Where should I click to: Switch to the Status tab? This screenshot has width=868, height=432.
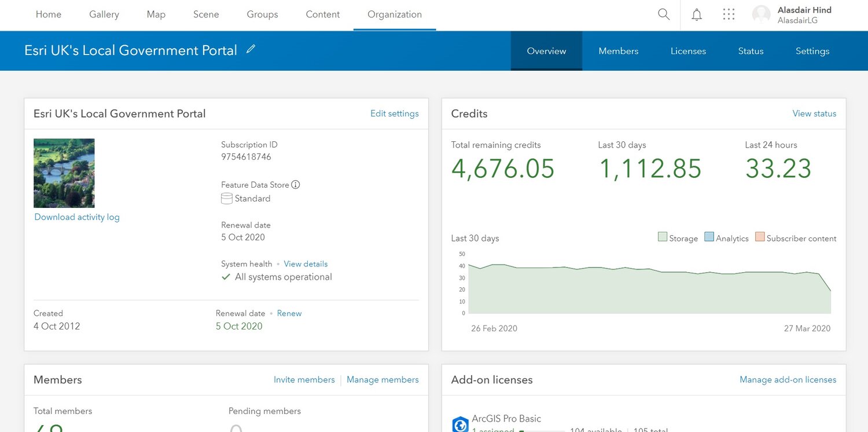[751, 51]
